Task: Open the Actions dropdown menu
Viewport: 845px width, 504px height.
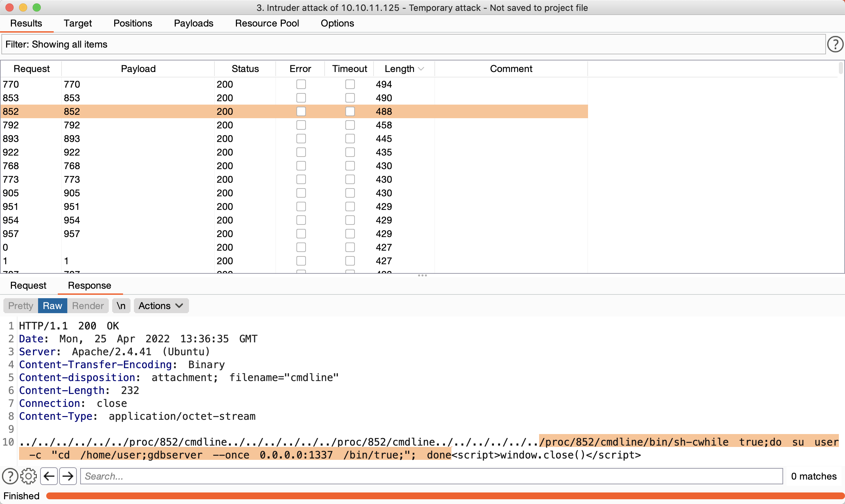Action: click(161, 306)
